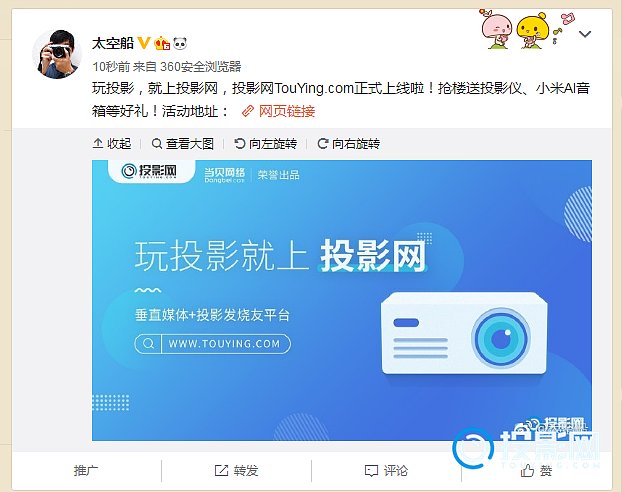Viewport: 622px width, 492px height.
Task: Click the membership crown badge icon
Action: [162, 43]
